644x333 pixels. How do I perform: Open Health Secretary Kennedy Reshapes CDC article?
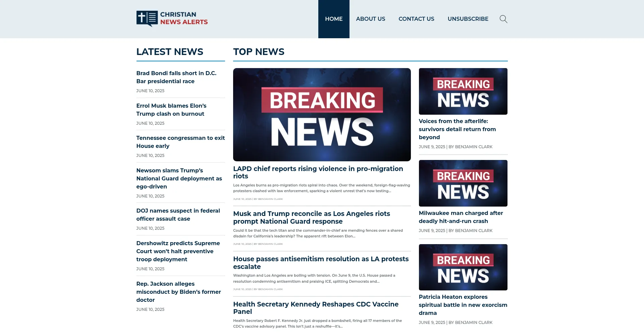[x=316, y=308]
